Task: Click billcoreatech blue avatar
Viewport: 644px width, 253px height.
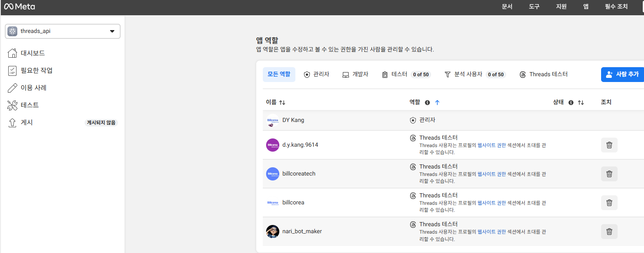Action: tap(273, 174)
